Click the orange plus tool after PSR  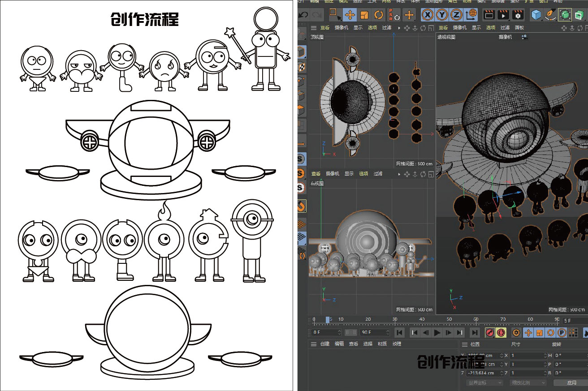point(409,15)
